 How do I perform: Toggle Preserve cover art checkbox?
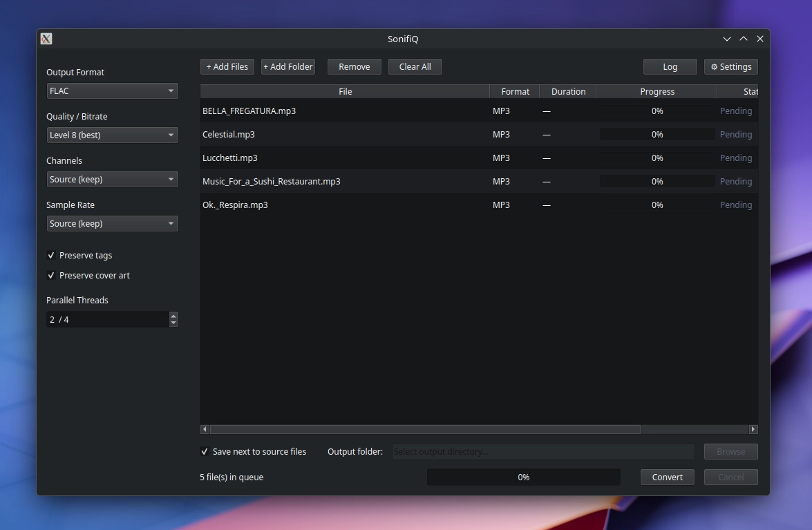coord(50,275)
